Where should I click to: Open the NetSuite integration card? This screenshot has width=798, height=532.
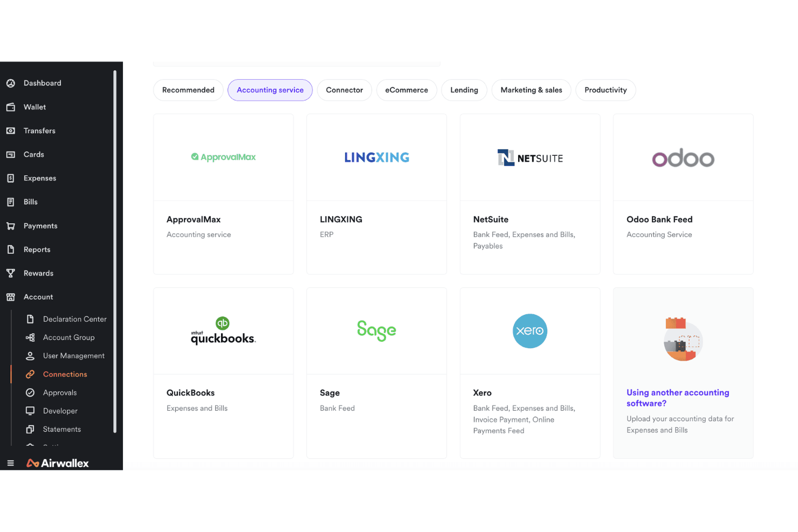(530, 194)
